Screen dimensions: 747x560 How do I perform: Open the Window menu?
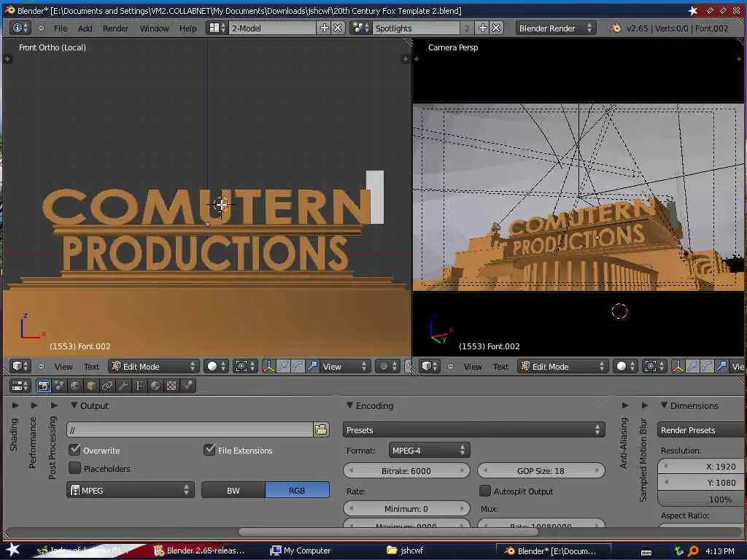155,28
